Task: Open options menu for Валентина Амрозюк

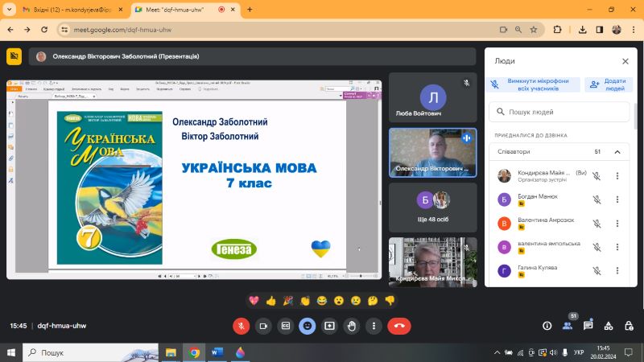Action: click(x=617, y=224)
